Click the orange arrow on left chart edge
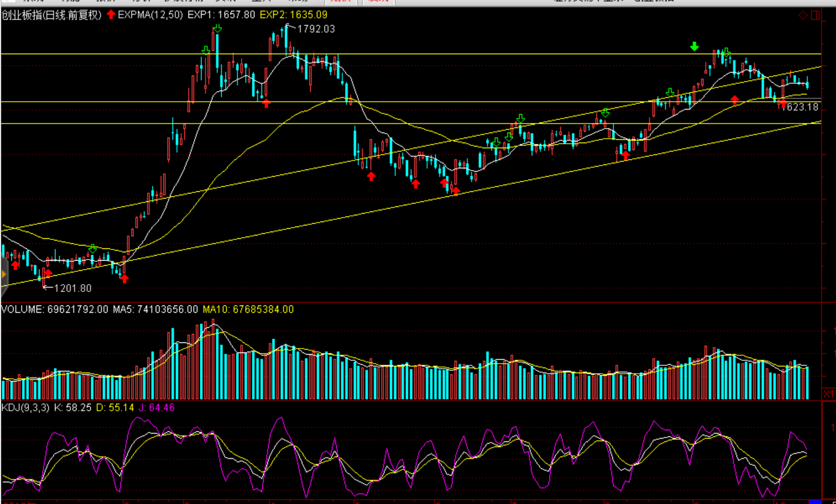The image size is (836, 504). (3, 274)
